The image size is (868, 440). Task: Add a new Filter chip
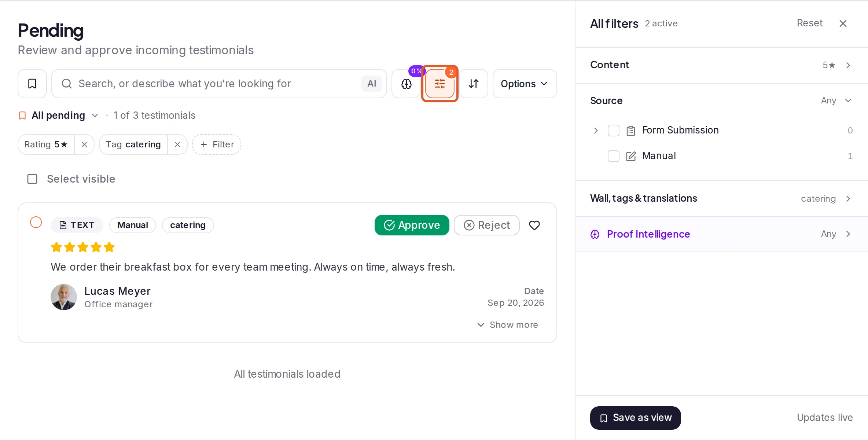point(217,144)
